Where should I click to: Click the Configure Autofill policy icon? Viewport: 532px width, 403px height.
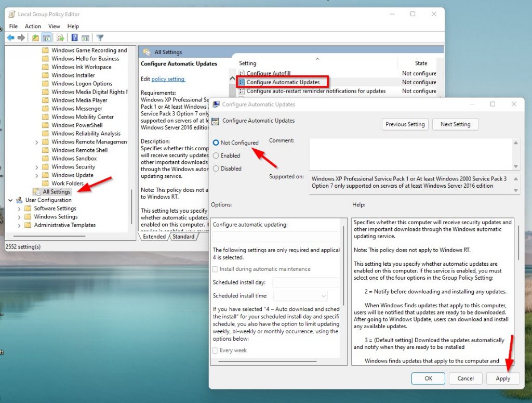[x=242, y=73]
